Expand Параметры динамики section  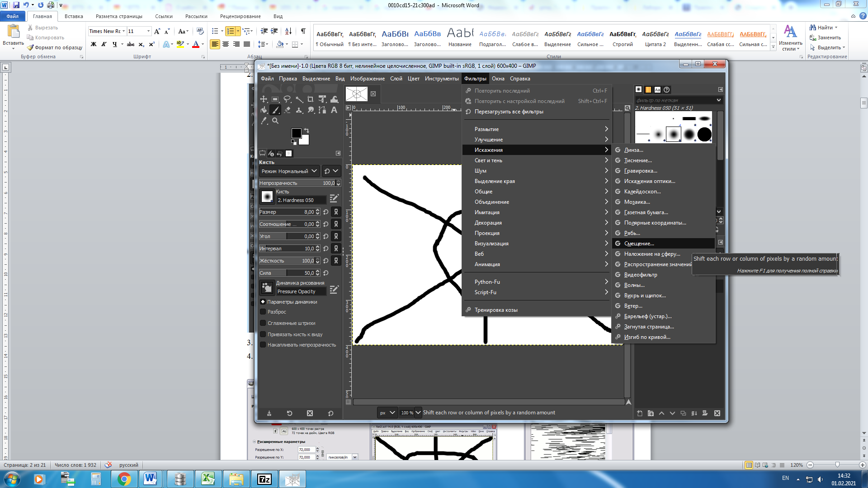coord(263,301)
